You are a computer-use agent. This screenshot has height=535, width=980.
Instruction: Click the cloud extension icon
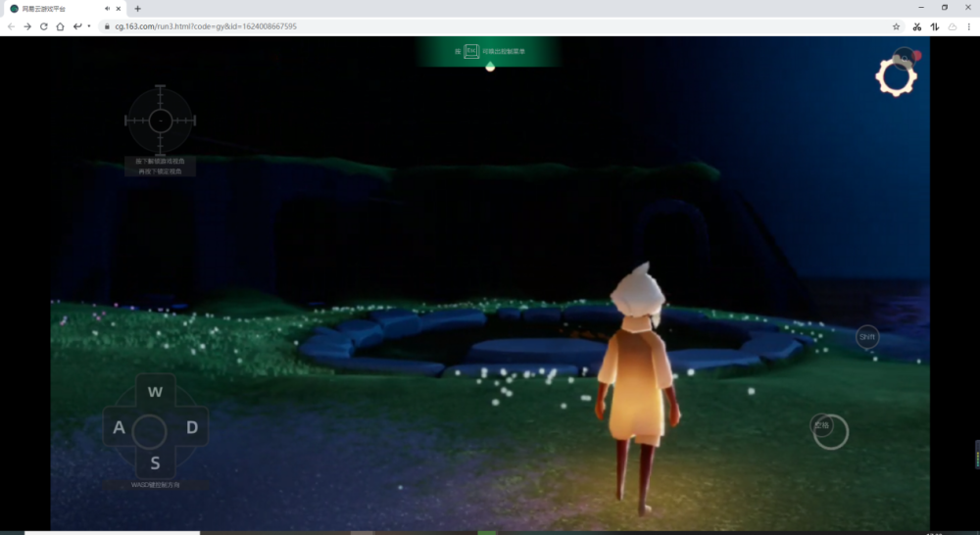pyautogui.click(x=952, y=26)
